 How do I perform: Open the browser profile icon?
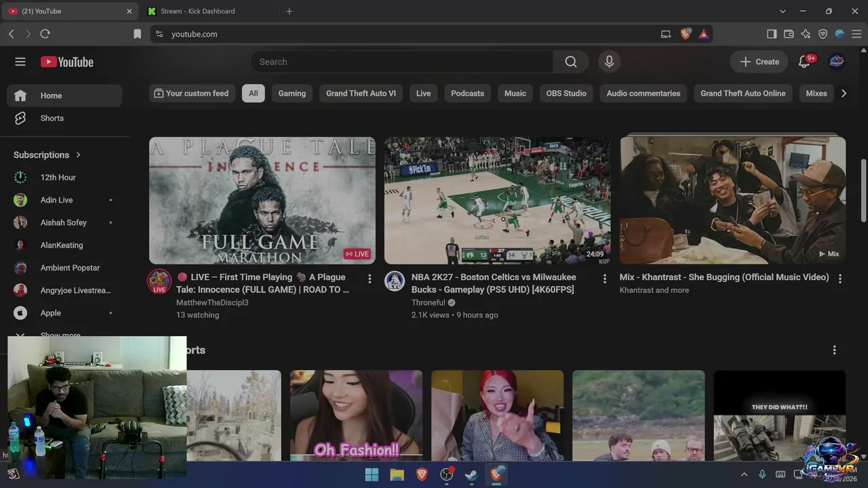point(840,34)
